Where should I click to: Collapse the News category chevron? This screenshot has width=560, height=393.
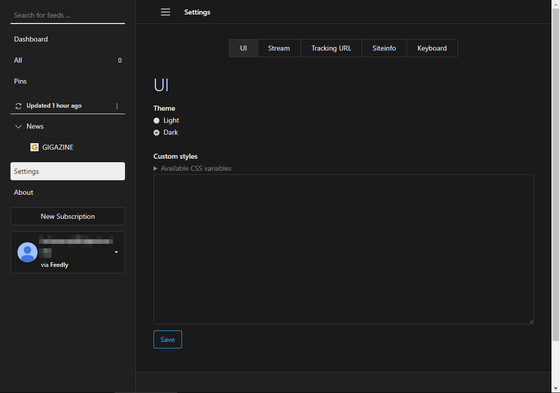(18, 126)
